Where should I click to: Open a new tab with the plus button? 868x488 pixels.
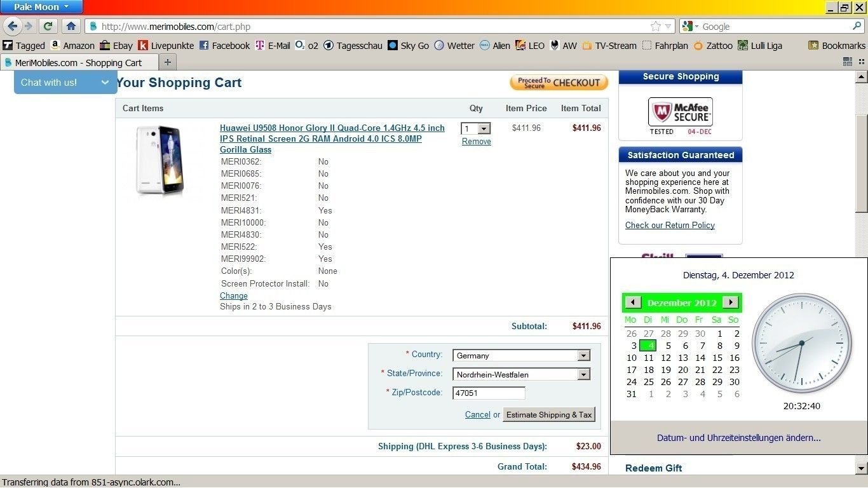coord(167,62)
